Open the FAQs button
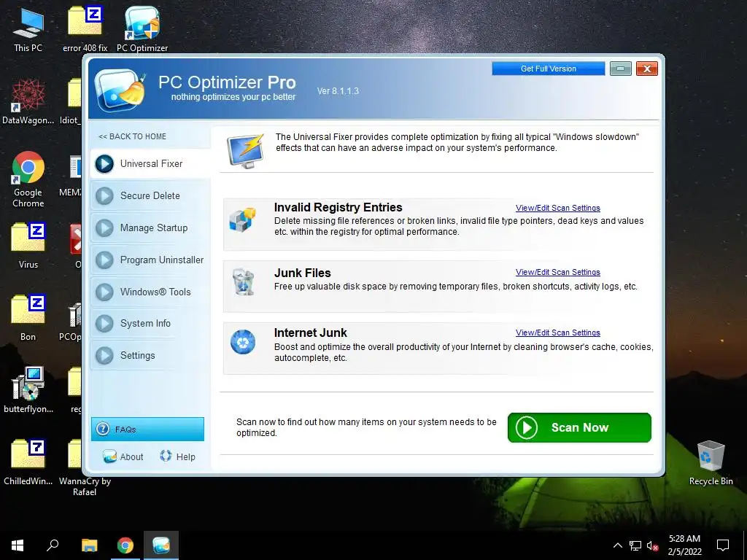Screen dimensions: 747x560 147,429
